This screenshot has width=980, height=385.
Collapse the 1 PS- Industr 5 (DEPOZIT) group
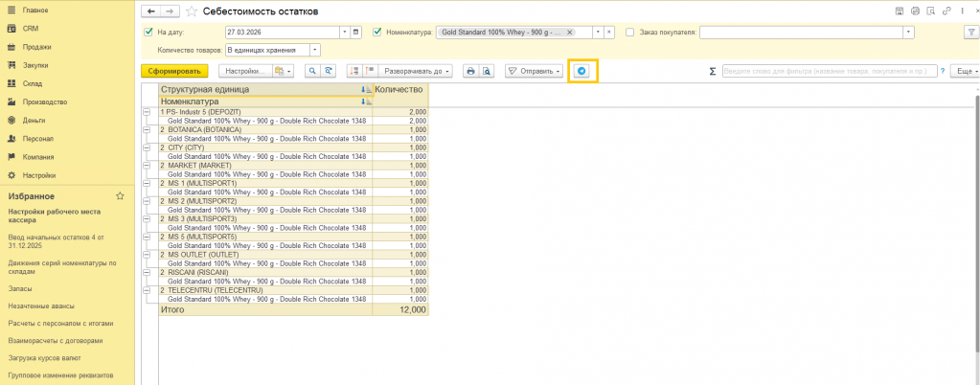147,112
